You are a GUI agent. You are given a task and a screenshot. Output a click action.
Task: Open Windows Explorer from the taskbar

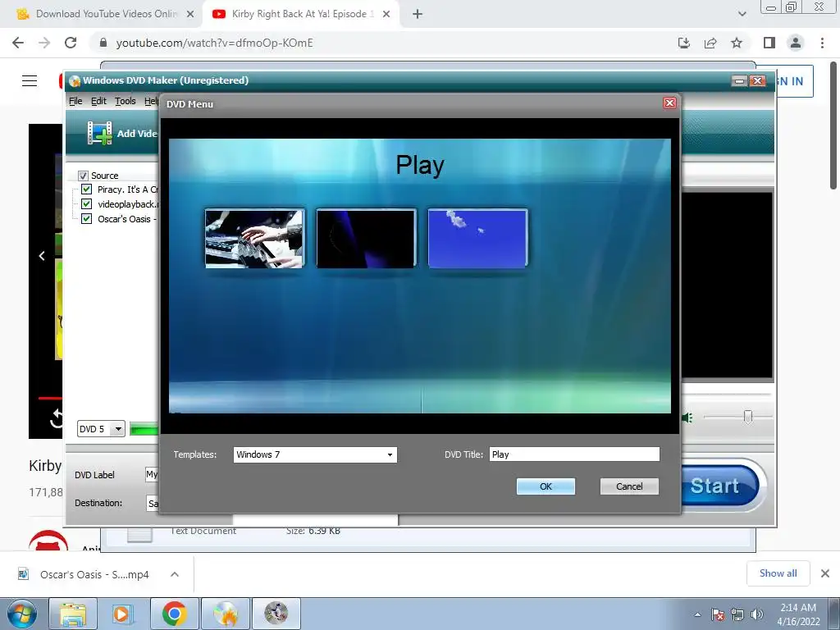73,614
